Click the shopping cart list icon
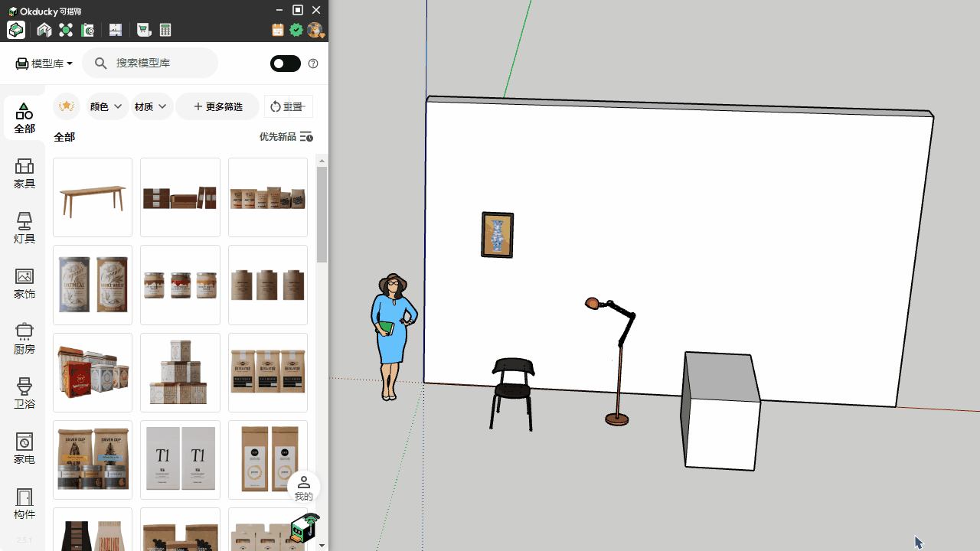This screenshot has width=980, height=551. (143, 30)
